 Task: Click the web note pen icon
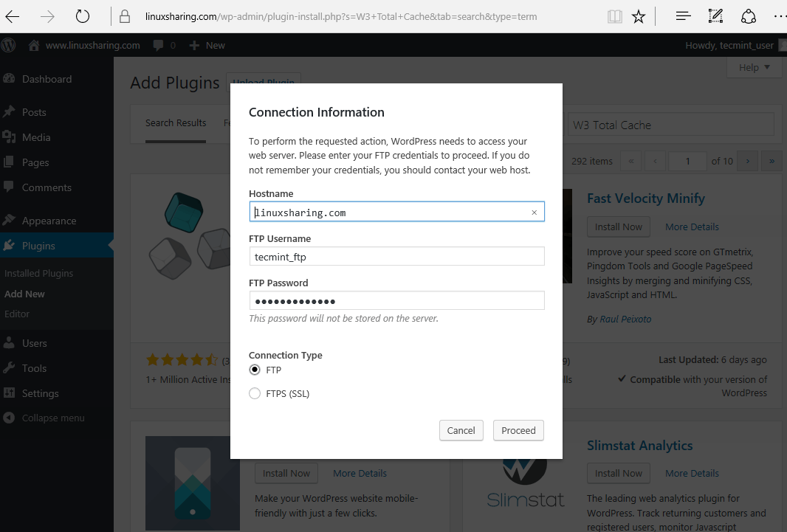[715, 16]
